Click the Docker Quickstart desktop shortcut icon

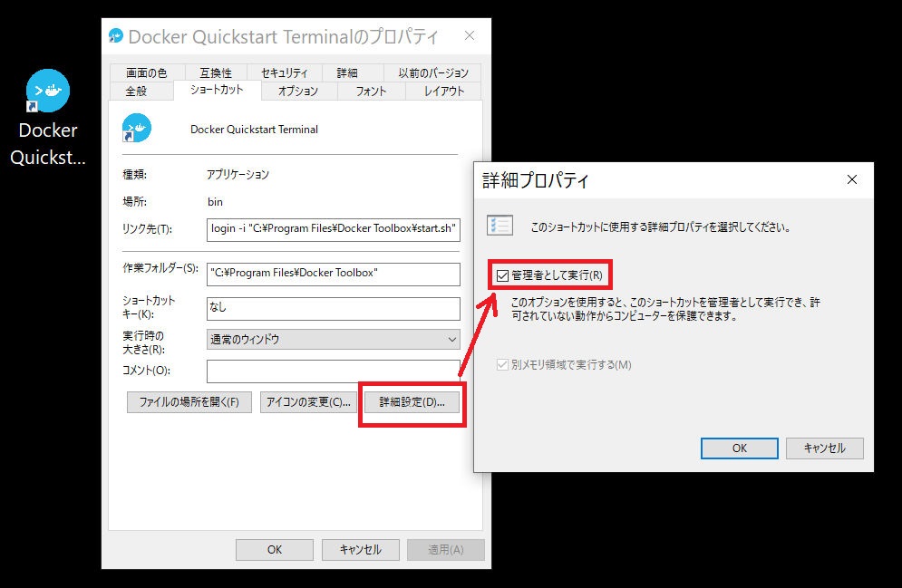point(48,91)
